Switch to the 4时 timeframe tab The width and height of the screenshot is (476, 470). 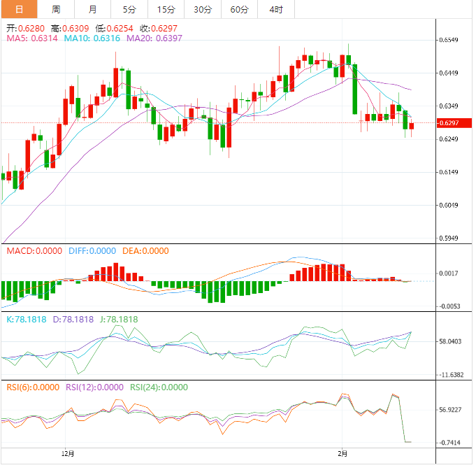tap(275, 9)
